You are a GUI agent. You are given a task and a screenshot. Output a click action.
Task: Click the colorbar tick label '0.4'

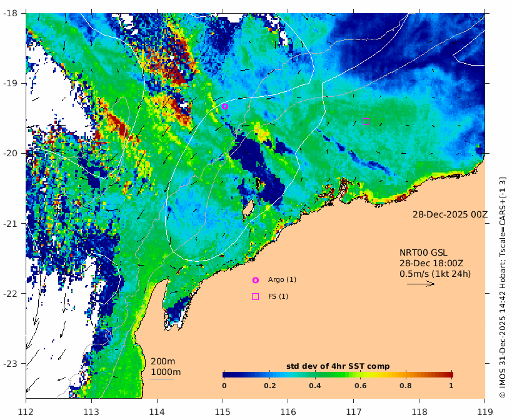coord(315,386)
